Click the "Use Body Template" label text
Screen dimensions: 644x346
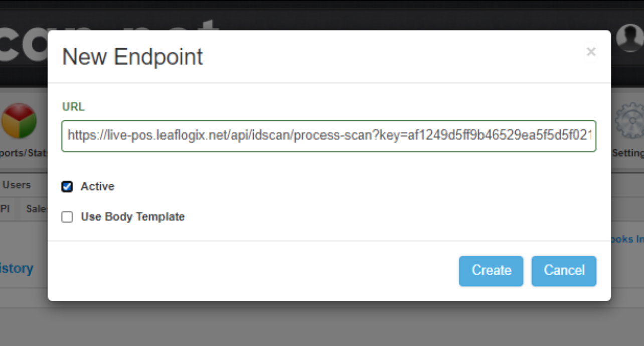(132, 217)
